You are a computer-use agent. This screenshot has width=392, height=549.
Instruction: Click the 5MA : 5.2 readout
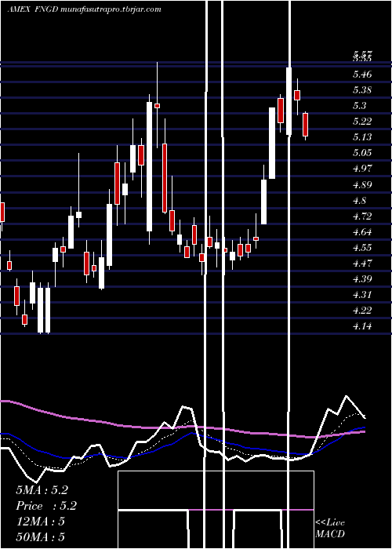pos(42,490)
